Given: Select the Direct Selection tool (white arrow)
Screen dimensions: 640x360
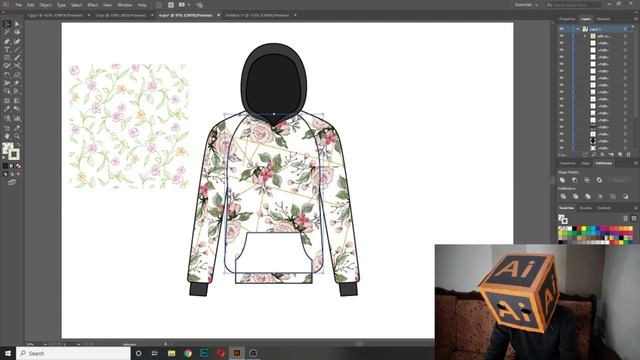Looking at the screenshot, I should (x=17, y=24).
